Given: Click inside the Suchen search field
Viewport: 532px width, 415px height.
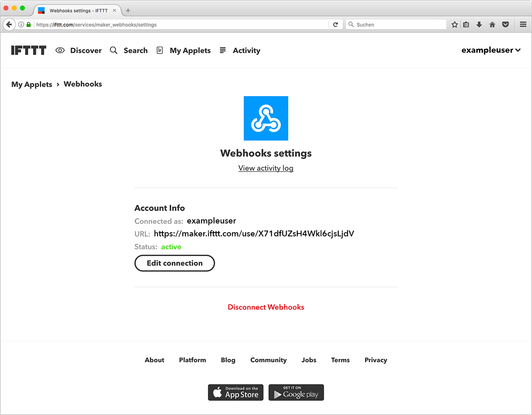Looking at the screenshot, I should (395, 25).
